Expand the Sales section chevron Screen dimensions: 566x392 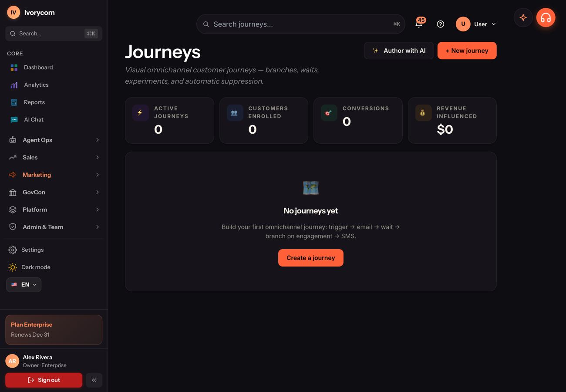[x=98, y=157]
